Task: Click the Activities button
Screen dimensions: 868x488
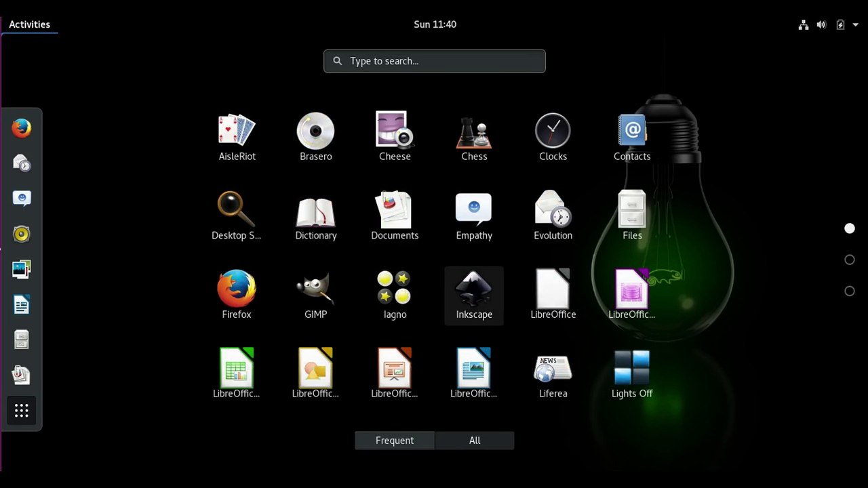Action: click(30, 24)
